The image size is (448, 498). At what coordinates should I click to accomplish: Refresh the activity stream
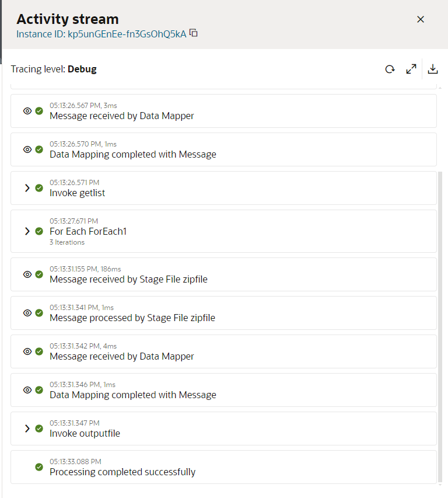[390, 69]
